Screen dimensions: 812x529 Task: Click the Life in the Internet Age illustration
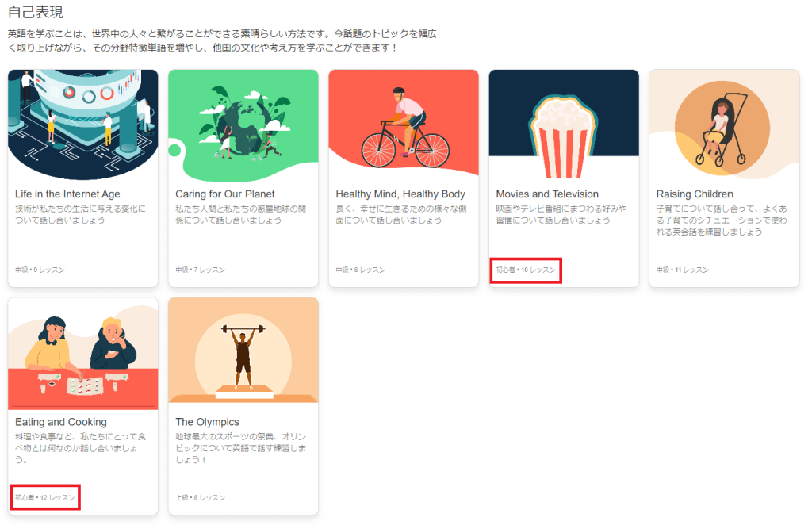pos(82,125)
